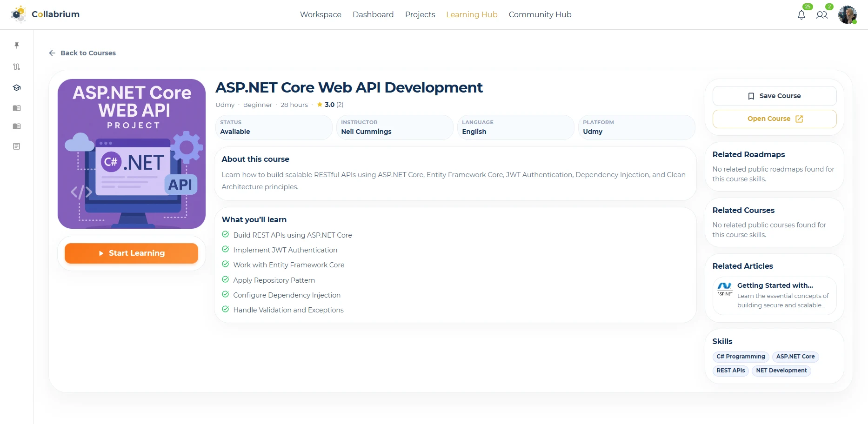Select the graduation cap courses icon
Image resolution: width=868 pixels, height=424 pixels.
click(17, 88)
